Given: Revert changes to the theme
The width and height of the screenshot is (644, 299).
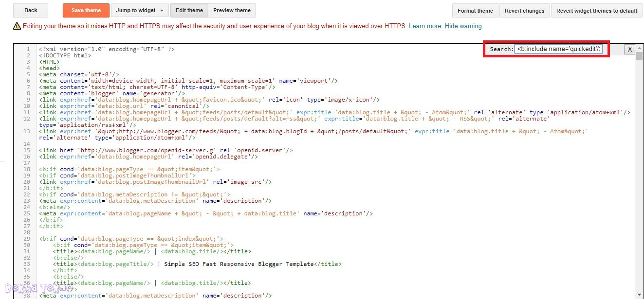Looking at the screenshot, I should (x=525, y=11).
